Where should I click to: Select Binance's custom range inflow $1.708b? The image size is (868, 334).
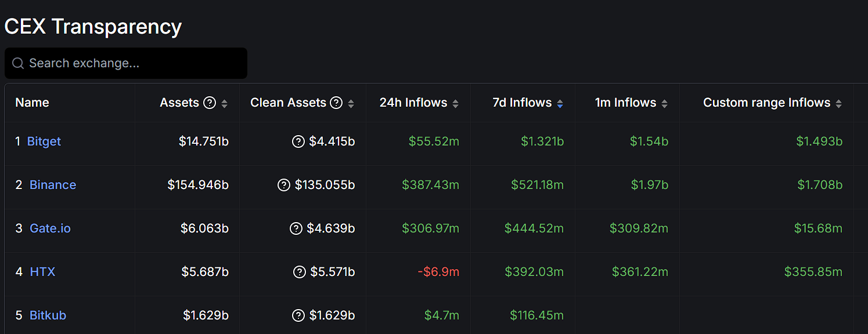click(x=820, y=185)
